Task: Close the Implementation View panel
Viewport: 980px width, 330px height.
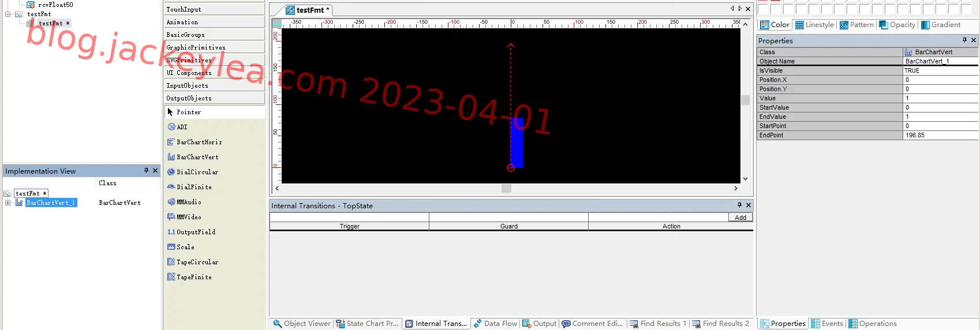Action: (x=155, y=171)
